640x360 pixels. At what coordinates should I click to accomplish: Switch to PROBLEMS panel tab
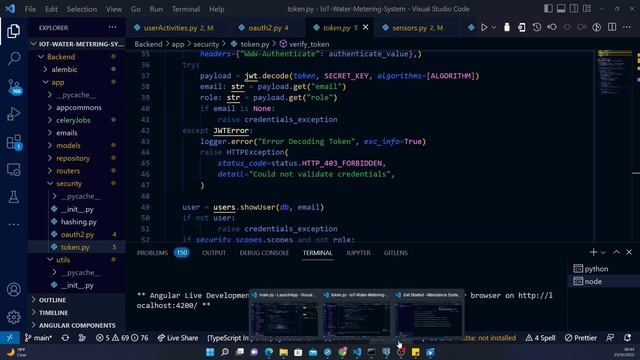pos(152,253)
